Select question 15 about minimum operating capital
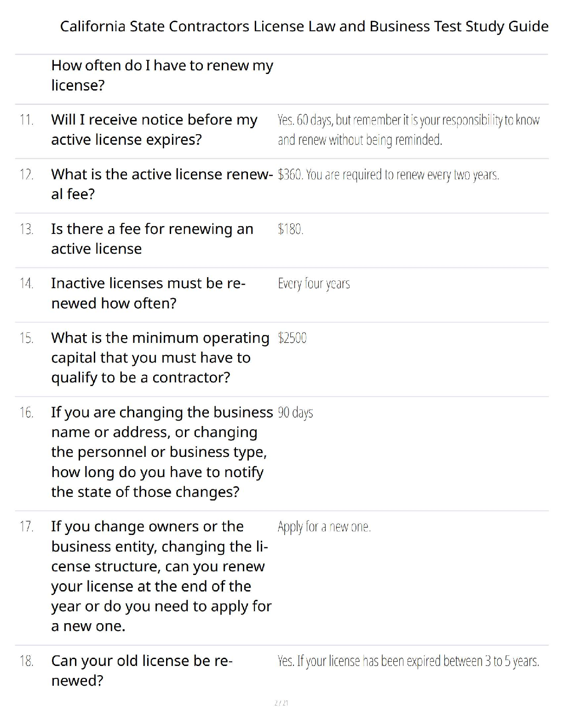The image size is (563, 728). point(160,358)
